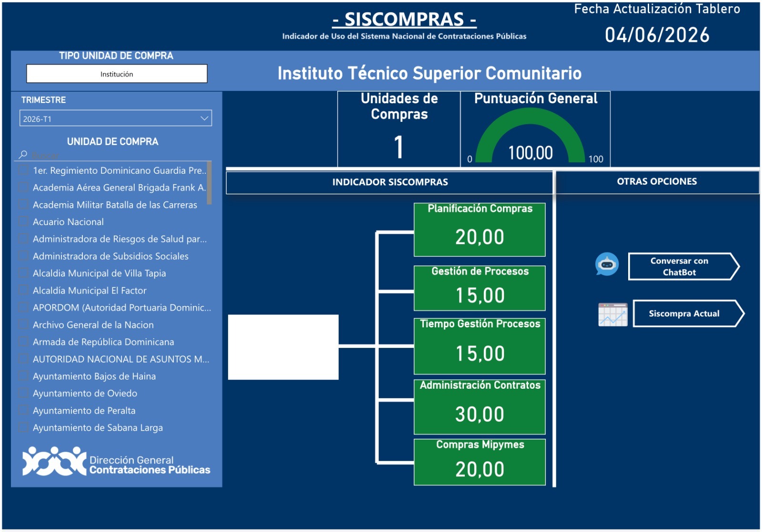Click the Contrataciones Públicas logo
The height and width of the screenshot is (532, 762).
click(x=116, y=462)
